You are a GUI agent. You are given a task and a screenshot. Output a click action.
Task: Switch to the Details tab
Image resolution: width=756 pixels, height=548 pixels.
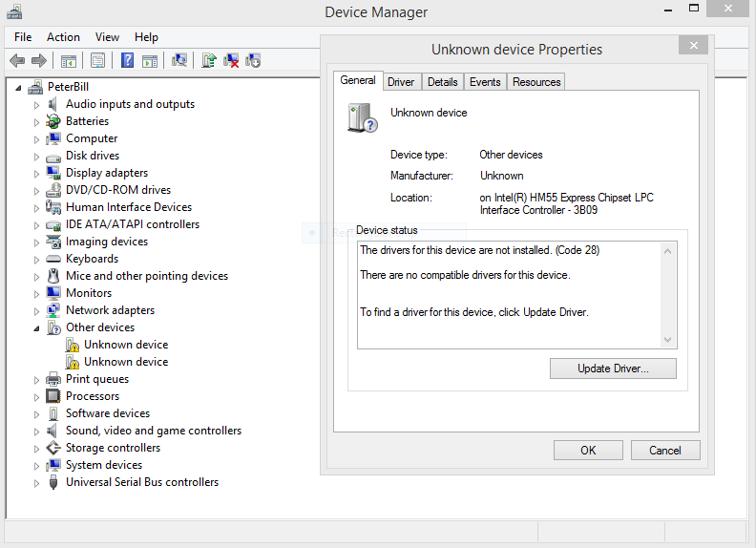point(442,82)
